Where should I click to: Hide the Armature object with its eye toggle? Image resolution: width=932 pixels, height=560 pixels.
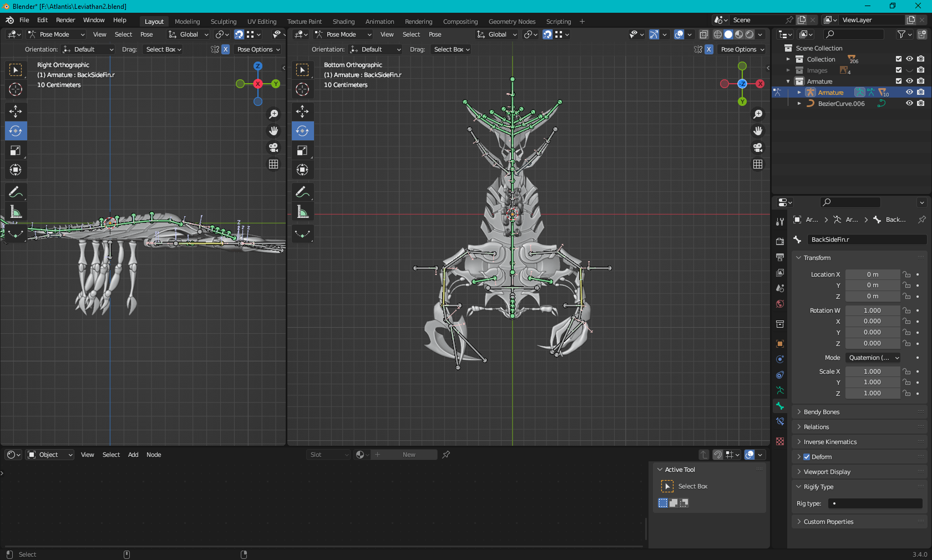pos(909,93)
